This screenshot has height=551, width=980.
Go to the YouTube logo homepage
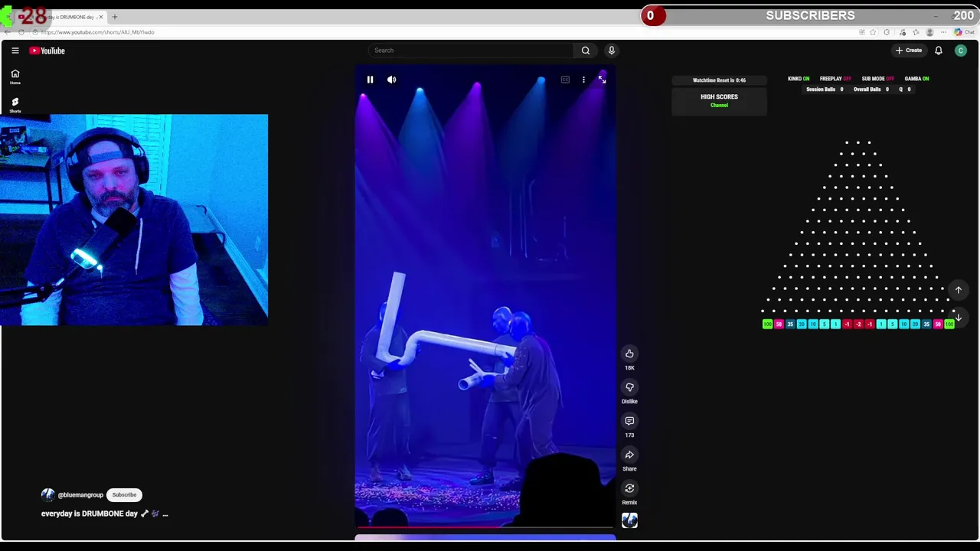point(47,51)
